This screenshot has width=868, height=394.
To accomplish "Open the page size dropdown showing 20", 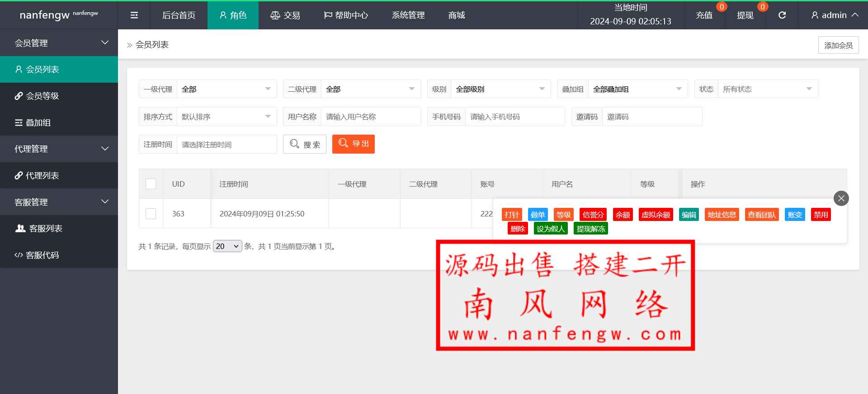I will (227, 246).
